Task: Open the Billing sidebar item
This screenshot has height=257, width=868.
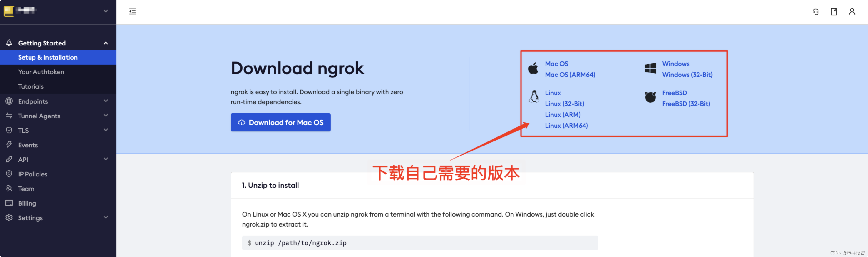Action: tap(27, 203)
